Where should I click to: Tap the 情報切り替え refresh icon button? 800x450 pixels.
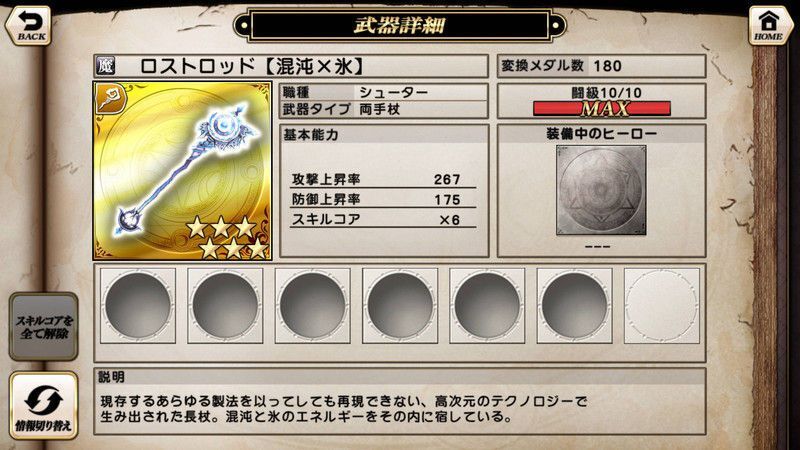pyautogui.click(x=44, y=406)
